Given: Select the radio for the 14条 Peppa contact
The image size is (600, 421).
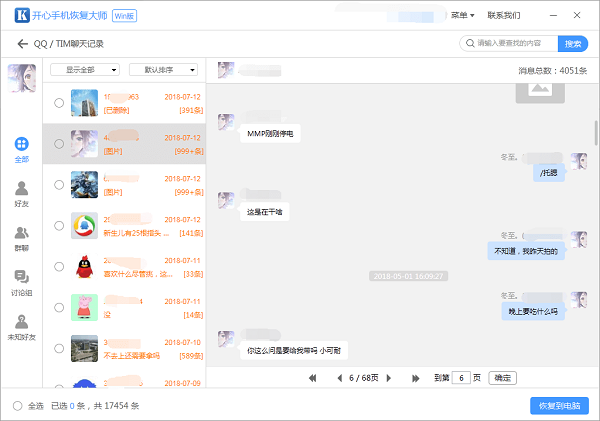Looking at the screenshot, I should click(x=59, y=308).
